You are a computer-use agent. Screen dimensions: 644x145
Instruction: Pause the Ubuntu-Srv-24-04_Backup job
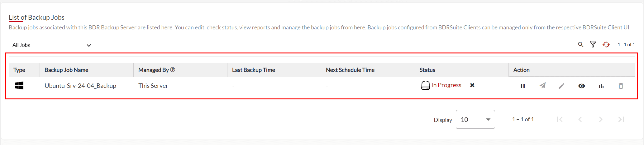(x=523, y=86)
